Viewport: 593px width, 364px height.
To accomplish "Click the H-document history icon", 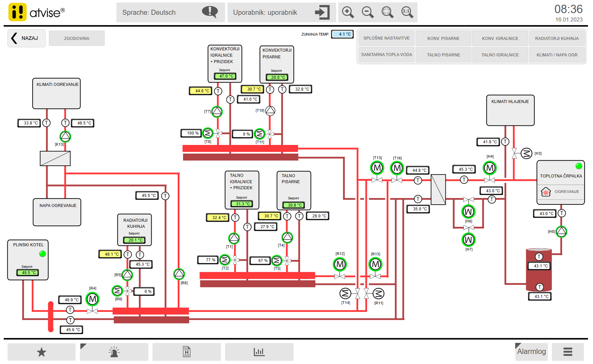I will (186, 352).
